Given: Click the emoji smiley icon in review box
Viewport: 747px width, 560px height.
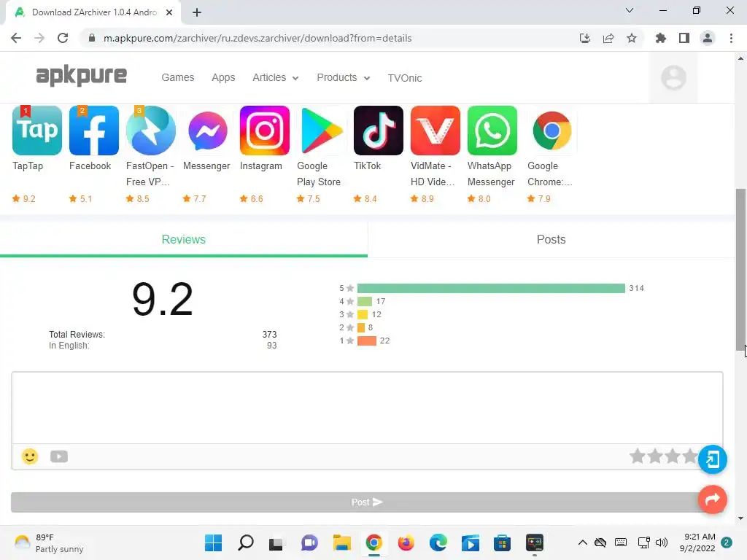Looking at the screenshot, I should pos(29,456).
